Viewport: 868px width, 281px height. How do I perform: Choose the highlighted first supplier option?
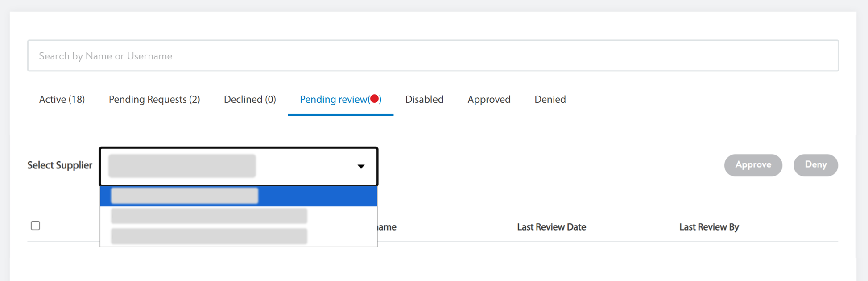(x=239, y=196)
